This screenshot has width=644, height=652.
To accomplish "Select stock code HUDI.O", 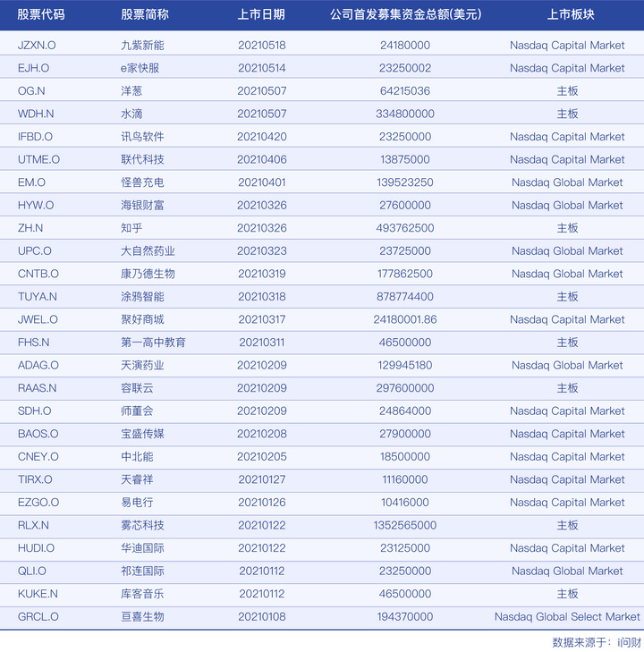I will click(36, 548).
